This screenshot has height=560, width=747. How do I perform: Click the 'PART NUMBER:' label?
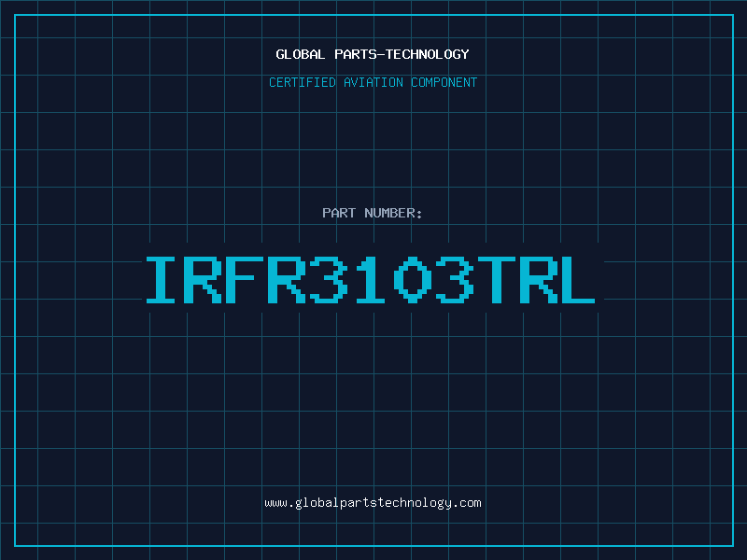tap(373, 213)
